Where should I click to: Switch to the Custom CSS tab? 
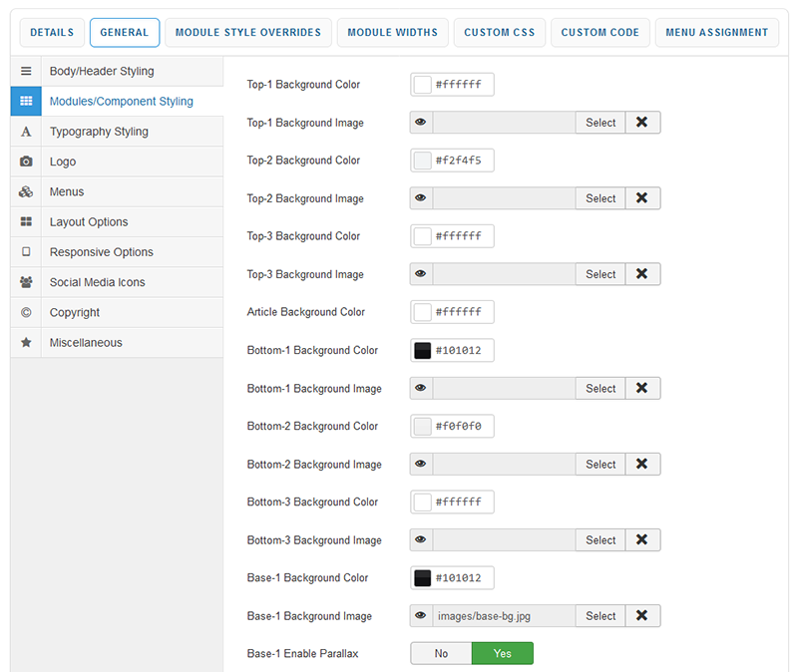(499, 33)
